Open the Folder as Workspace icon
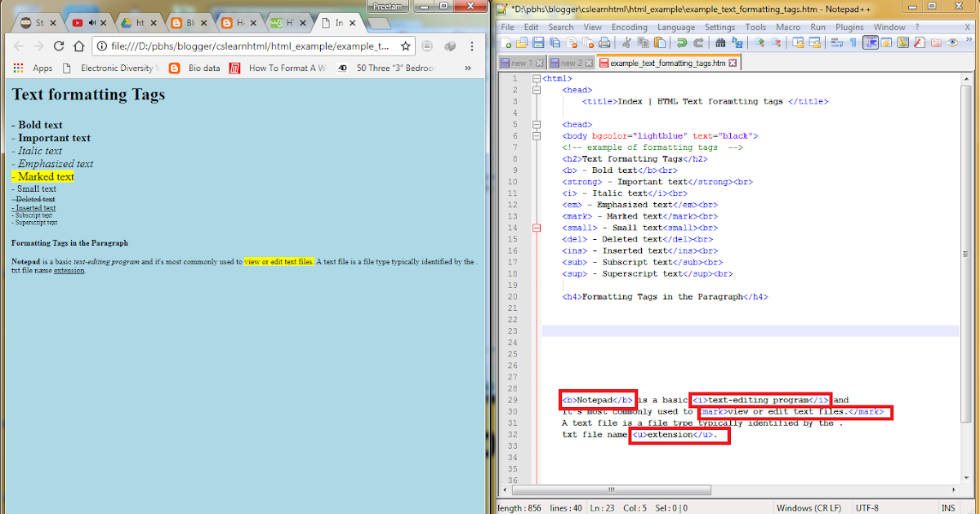This screenshot has width=980, height=514. click(936, 42)
